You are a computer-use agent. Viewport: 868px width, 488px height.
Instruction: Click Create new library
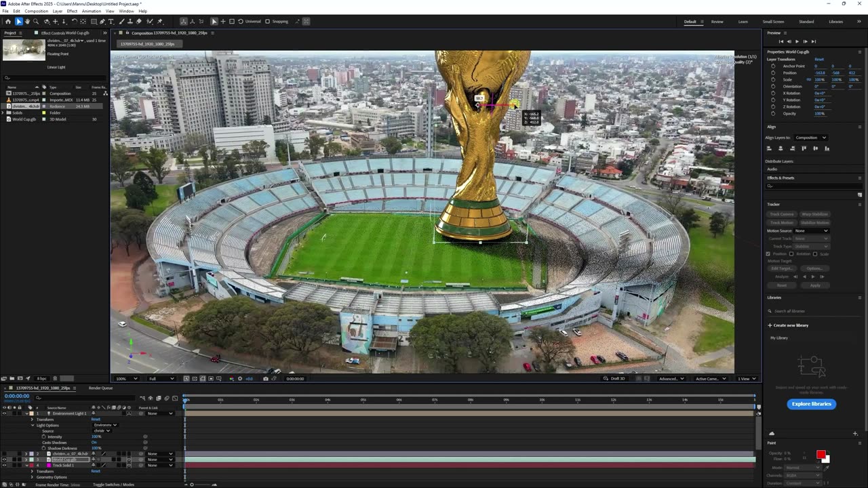788,325
